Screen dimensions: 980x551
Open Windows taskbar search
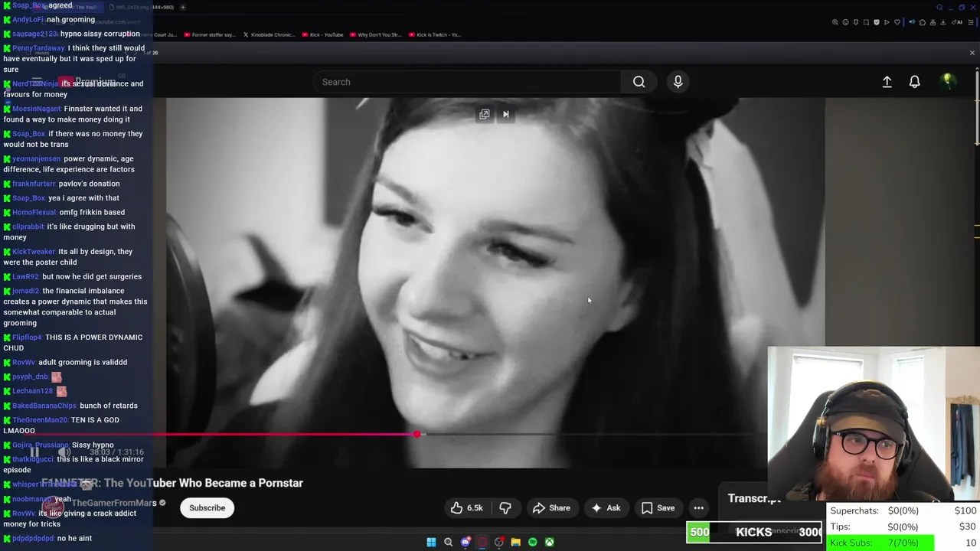448,542
